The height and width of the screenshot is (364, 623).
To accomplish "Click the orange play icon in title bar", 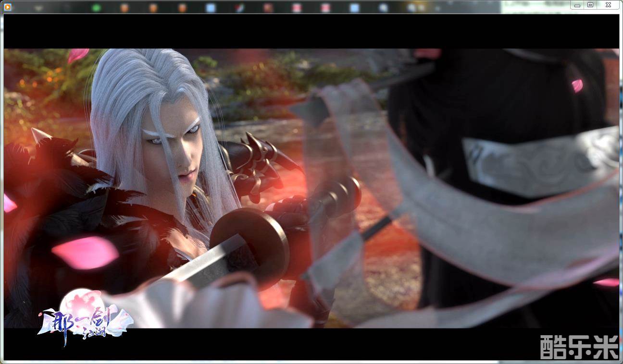I will coord(8,7).
